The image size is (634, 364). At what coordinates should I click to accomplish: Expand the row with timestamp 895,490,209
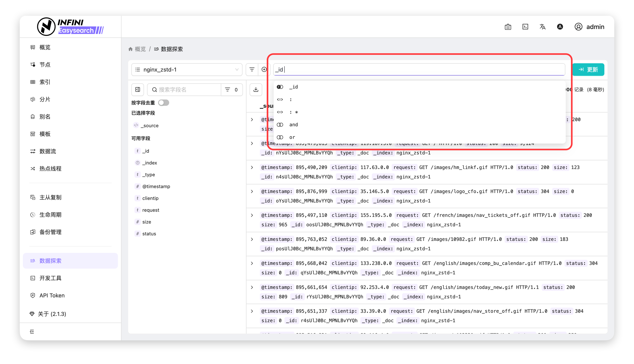pos(252,167)
